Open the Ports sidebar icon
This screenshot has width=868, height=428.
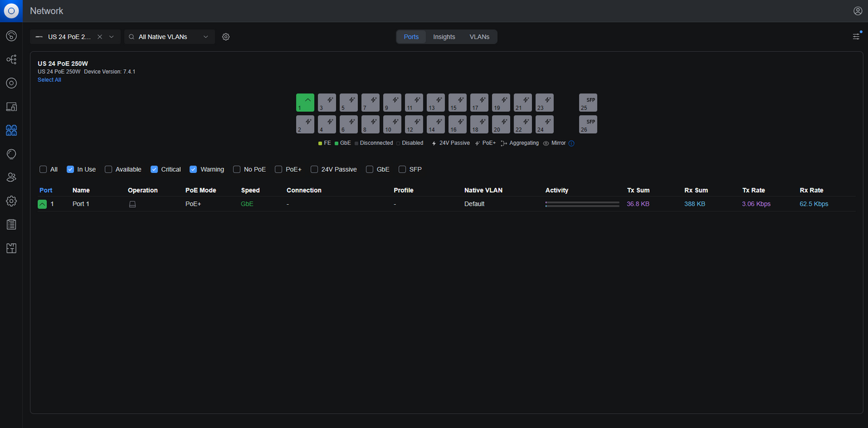pyautogui.click(x=11, y=130)
